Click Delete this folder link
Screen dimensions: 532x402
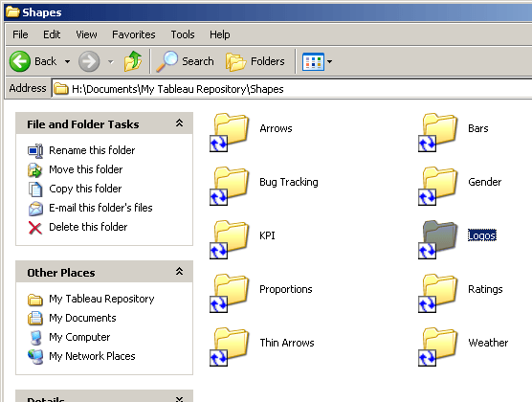pos(88,227)
